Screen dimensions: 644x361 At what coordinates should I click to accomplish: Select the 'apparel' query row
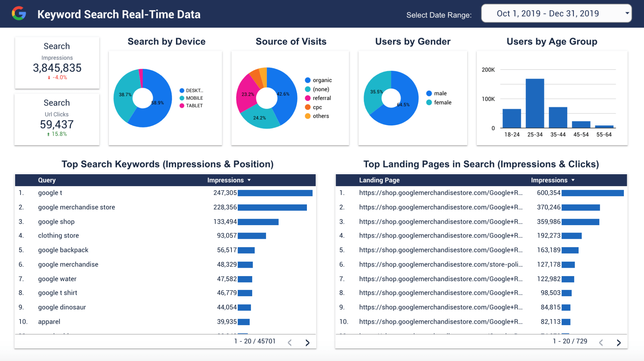165,322
